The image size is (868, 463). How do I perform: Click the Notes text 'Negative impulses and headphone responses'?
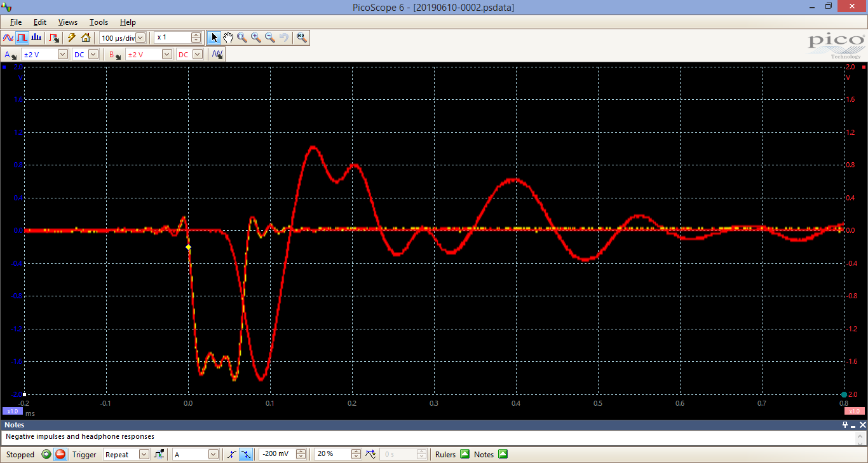pyautogui.click(x=80, y=437)
